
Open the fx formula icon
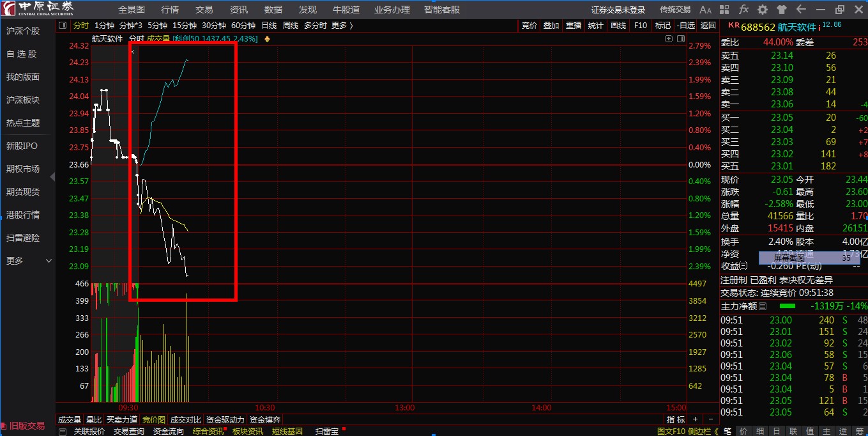743,10
